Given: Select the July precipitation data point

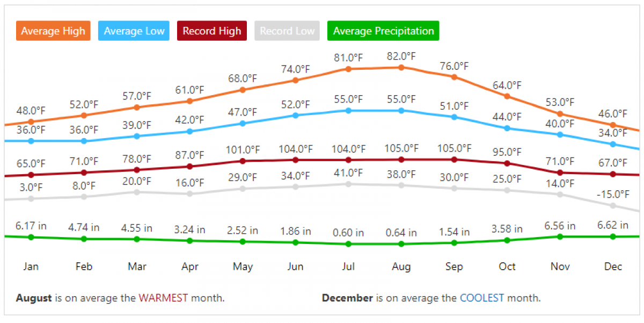Looking at the screenshot, I should tap(348, 244).
